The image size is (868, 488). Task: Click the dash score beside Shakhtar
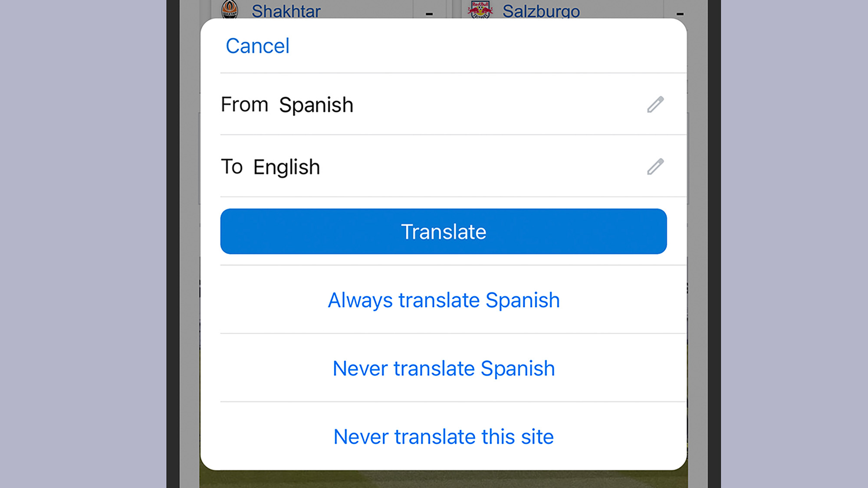point(429,13)
